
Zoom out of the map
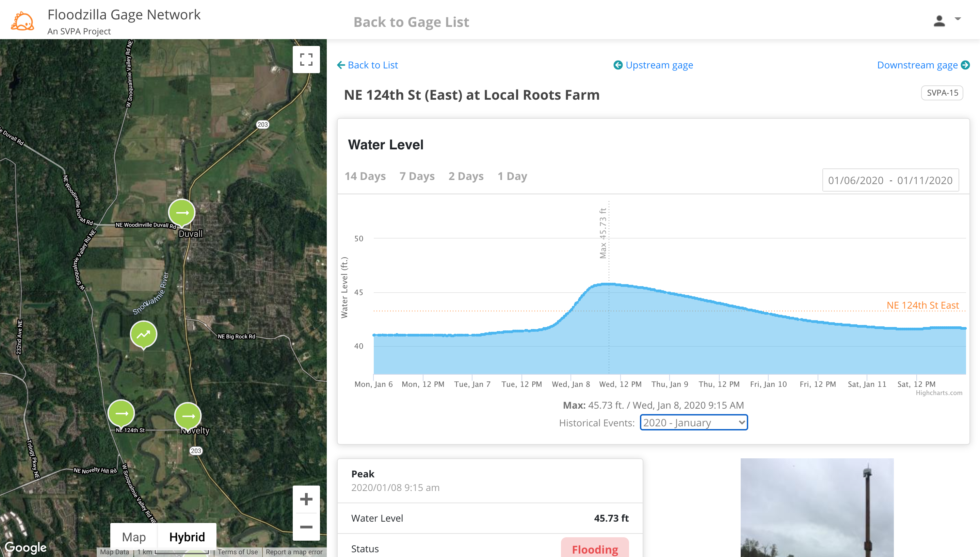(x=306, y=527)
